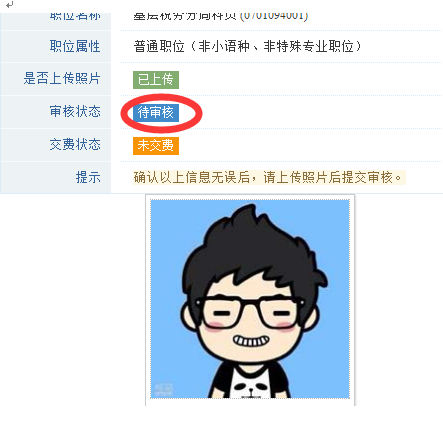443x432 pixels.
Task: Click the avatar's grinning mouth
Action: [x=251, y=341]
